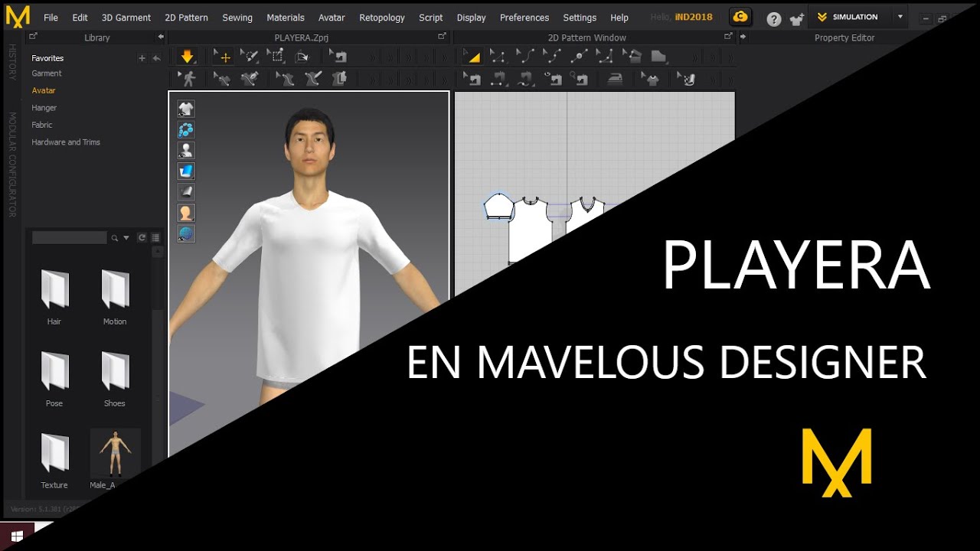Pick the Add Point/Split Line tool
Screen dimensions: 980x551
click(x=579, y=56)
